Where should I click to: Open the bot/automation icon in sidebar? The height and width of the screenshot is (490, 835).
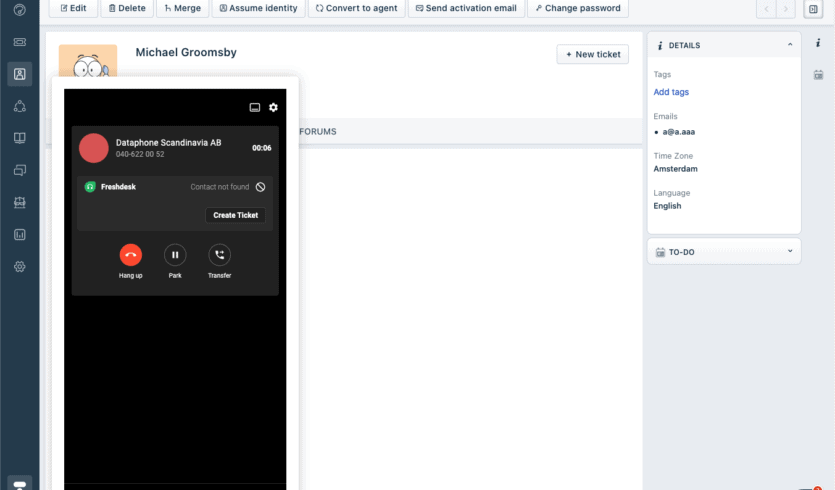[20, 202]
